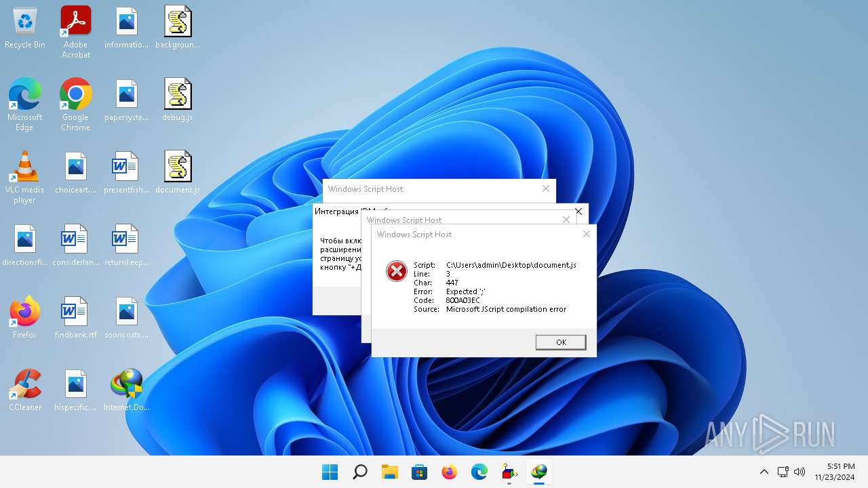Viewport: 868px width, 488px height.
Task: Launch Adobe Acrobat from the desktop
Action: pyautogui.click(x=75, y=31)
